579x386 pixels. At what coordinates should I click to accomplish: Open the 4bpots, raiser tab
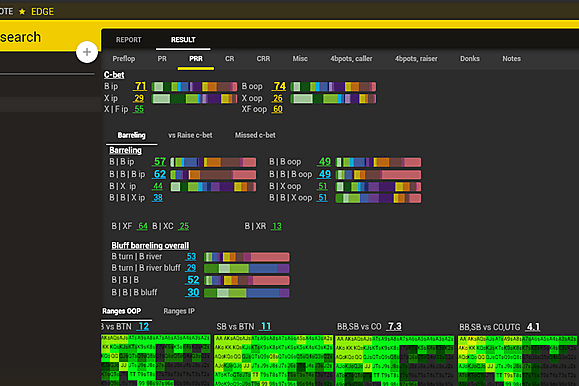coord(416,59)
